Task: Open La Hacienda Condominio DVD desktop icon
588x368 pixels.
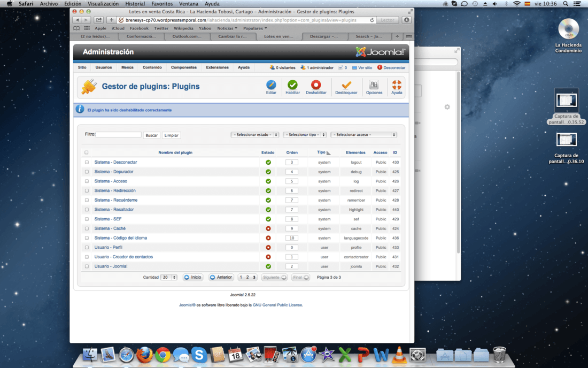Action: tap(568, 28)
